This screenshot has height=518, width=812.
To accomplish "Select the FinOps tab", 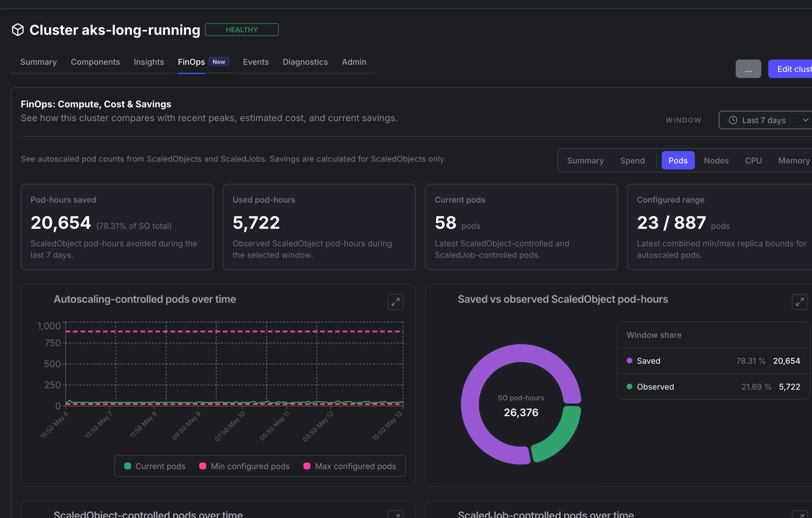I will click(191, 62).
